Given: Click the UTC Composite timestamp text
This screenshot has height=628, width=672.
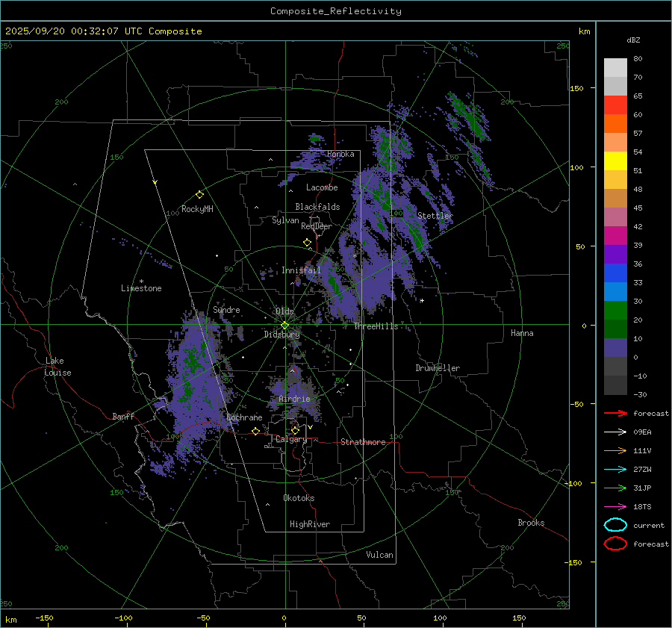Looking at the screenshot, I should click(x=104, y=31).
